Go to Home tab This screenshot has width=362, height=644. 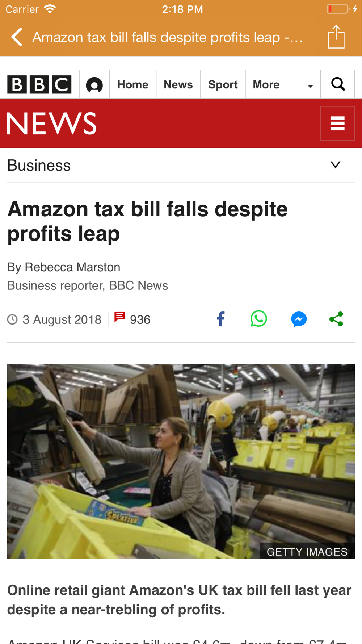(x=133, y=85)
